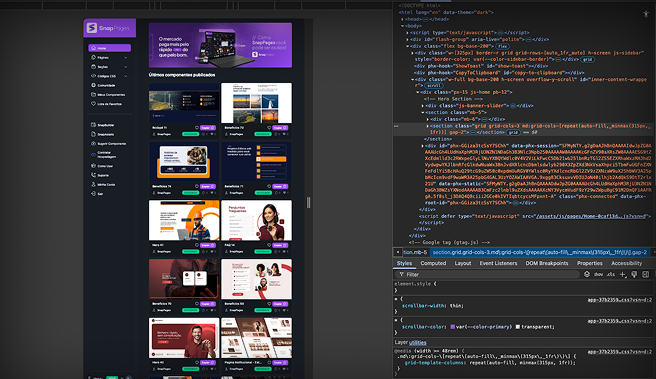Screen dimensions: 656x379
Task: Click Copiar button on Benefícios 69 card
Action: [280, 304]
